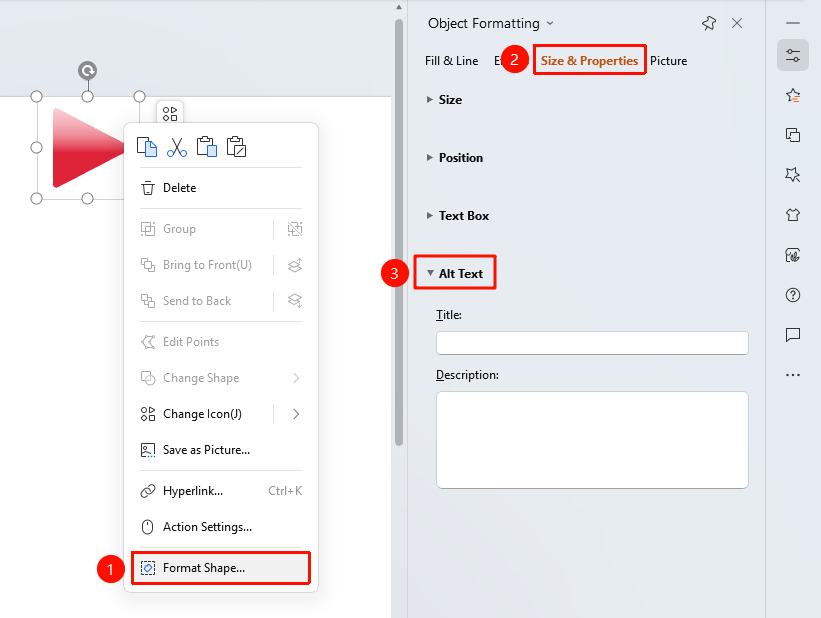Choose Save as Picture from context menu
This screenshot has height=618, width=821.
pos(221,450)
